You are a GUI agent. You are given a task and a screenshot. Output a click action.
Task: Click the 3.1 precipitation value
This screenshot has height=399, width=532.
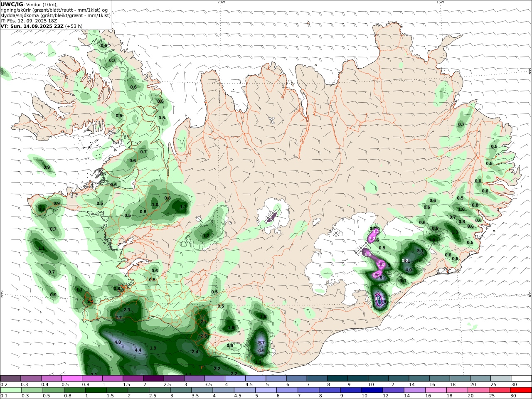point(420,251)
